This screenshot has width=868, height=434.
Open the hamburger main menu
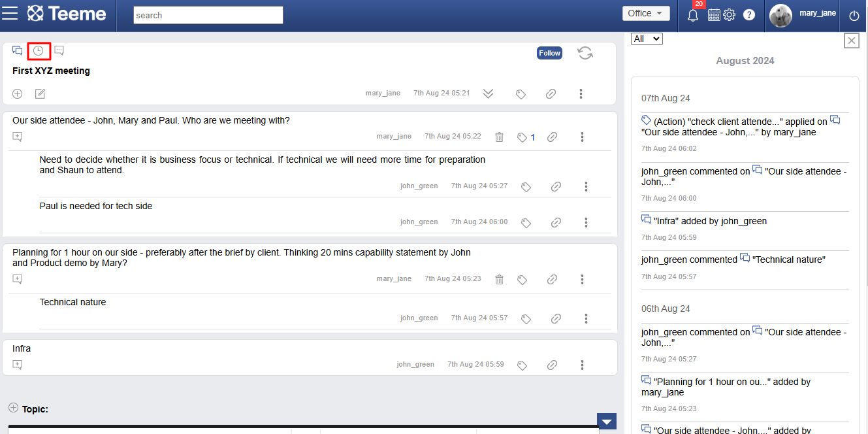point(10,13)
